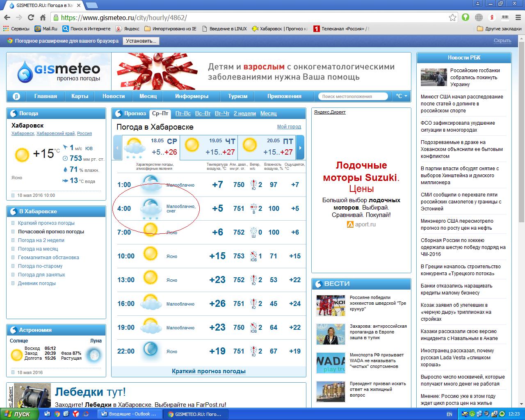Switch to the 2 недели forecast tab
The image size is (525, 420).
(244, 114)
